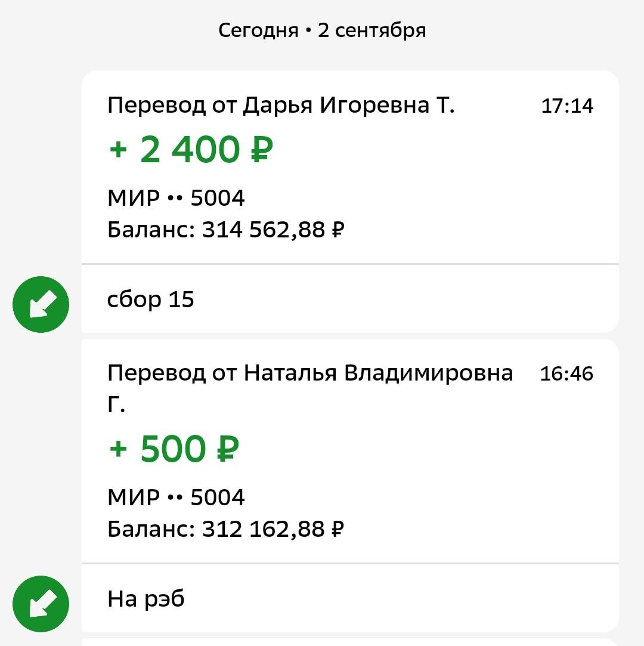Tap ruble sign in the 314 562,88 balance
Screen dimensions: 644x646
coord(338,230)
